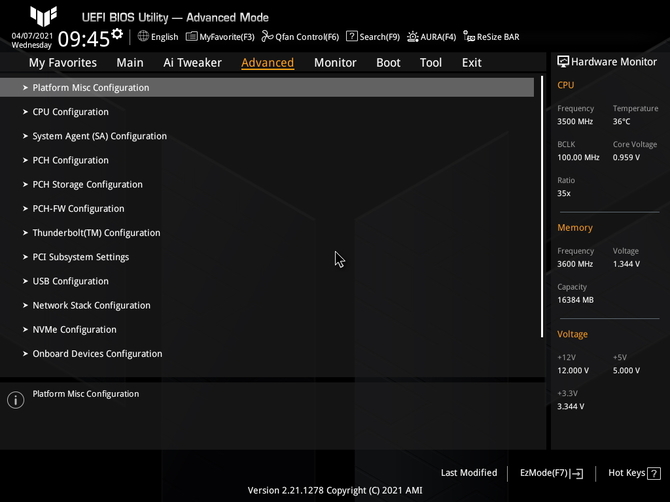Click BCLK value 100.00 MHz
Viewport: 670px width, 502px height.
[x=578, y=158]
